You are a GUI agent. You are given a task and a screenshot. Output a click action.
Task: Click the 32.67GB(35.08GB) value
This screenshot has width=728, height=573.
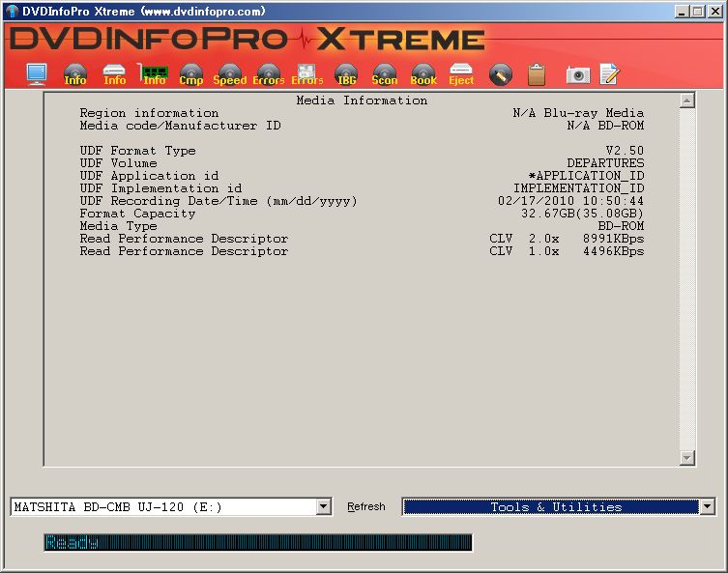(582, 214)
